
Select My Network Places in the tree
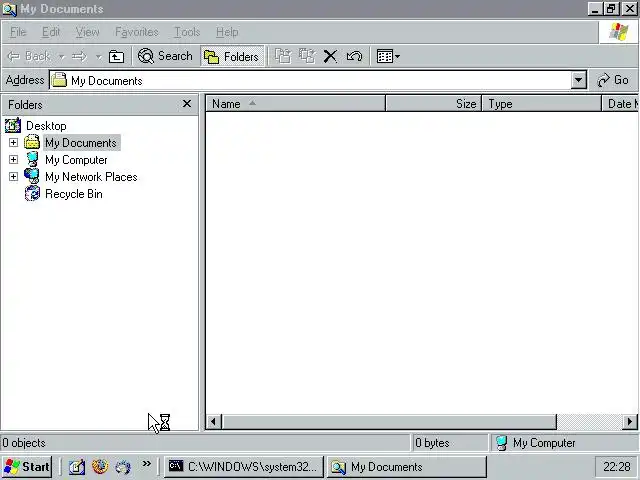(91, 177)
